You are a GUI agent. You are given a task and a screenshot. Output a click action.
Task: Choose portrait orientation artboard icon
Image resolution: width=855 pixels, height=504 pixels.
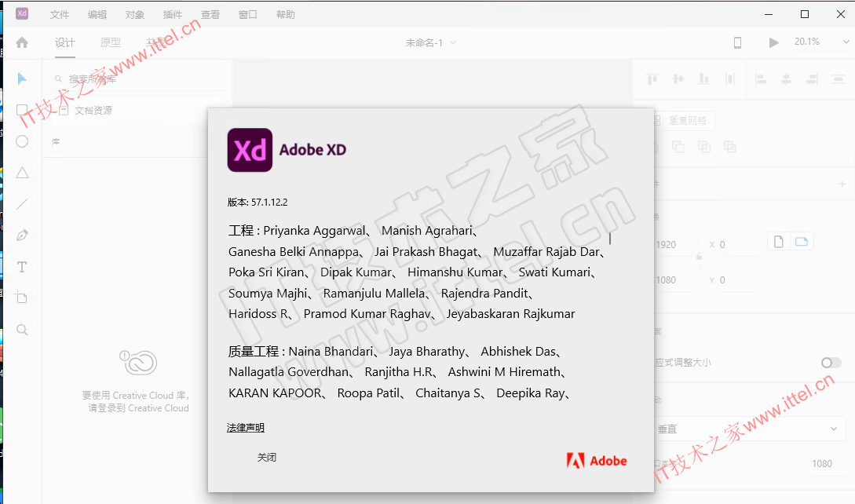click(x=779, y=242)
